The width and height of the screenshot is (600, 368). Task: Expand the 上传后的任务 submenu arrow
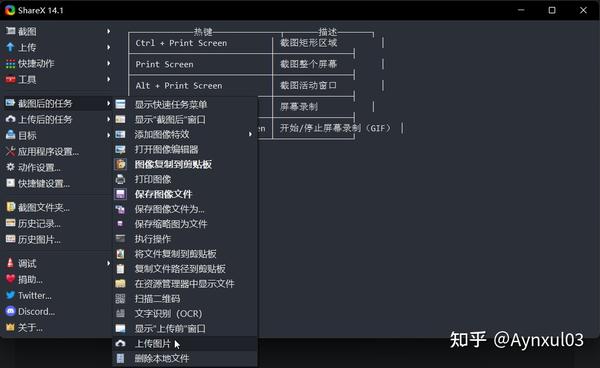tap(108, 119)
